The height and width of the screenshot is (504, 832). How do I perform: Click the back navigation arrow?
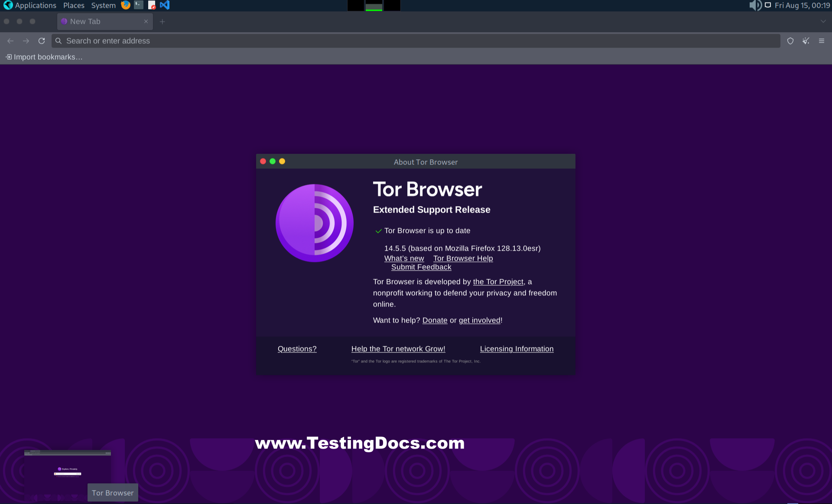click(10, 41)
